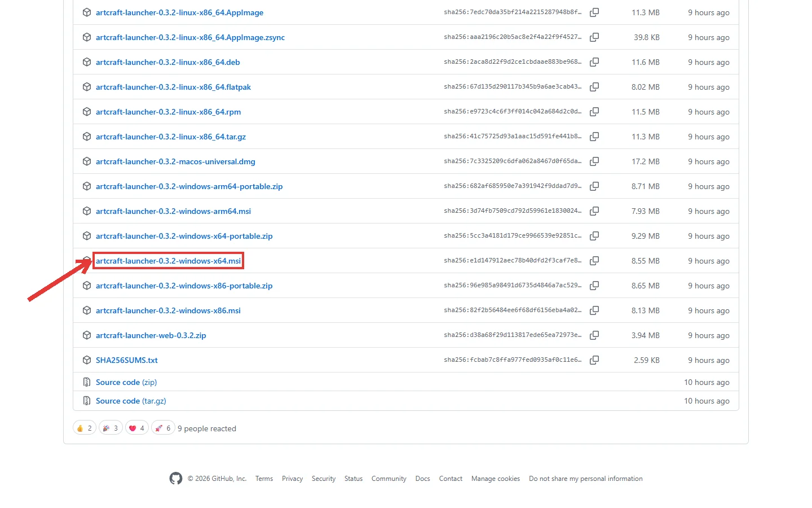Open Manage cookies in the footer
This screenshot has width=812, height=508.
pos(496,479)
